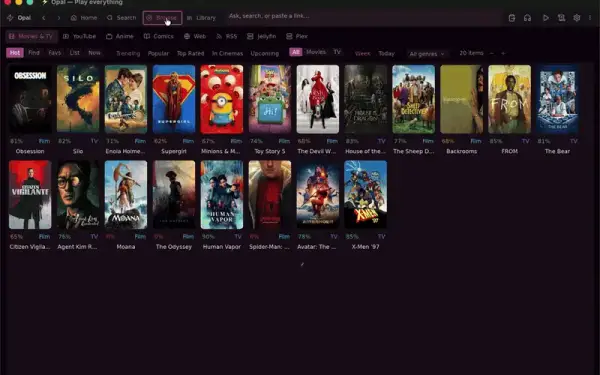
Task: Show Popular titles
Action: (x=158, y=54)
